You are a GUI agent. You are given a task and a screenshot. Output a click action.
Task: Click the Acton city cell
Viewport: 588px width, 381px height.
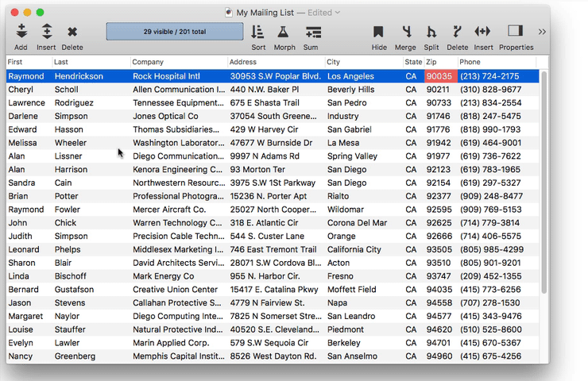pos(338,263)
